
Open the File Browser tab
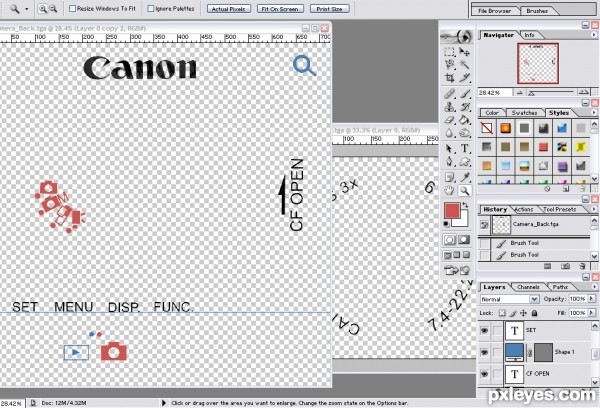tap(494, 11)
